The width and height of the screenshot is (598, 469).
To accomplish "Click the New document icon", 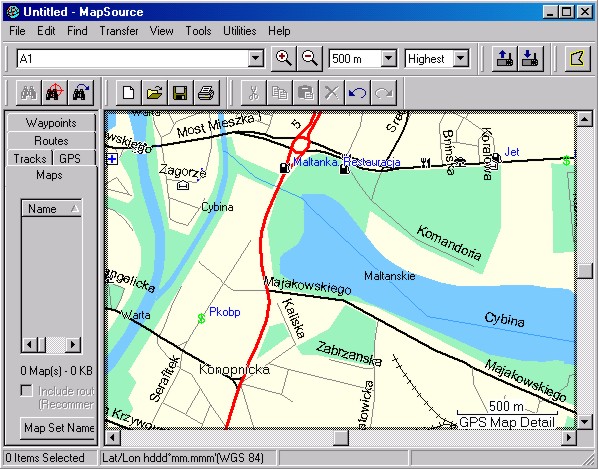I will coord(129,93).
